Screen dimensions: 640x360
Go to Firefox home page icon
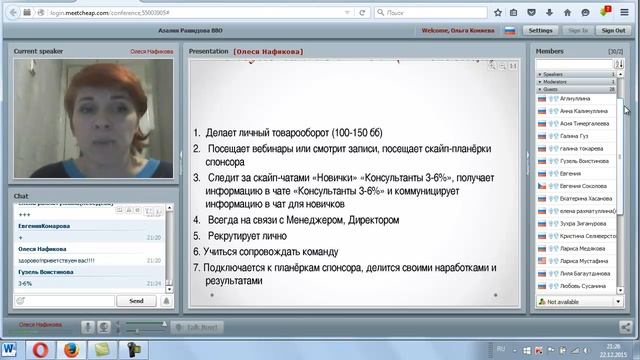click(x=567, y=13)
